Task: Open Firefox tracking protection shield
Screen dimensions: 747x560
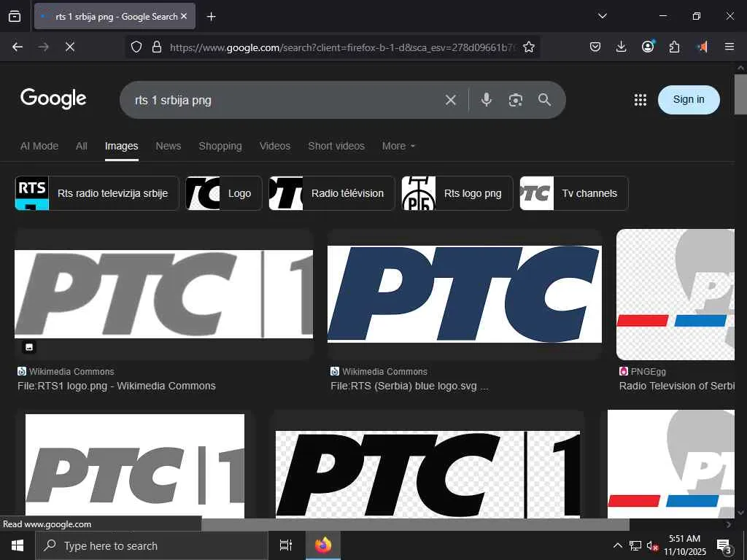Action: click(x=136, y=47)
